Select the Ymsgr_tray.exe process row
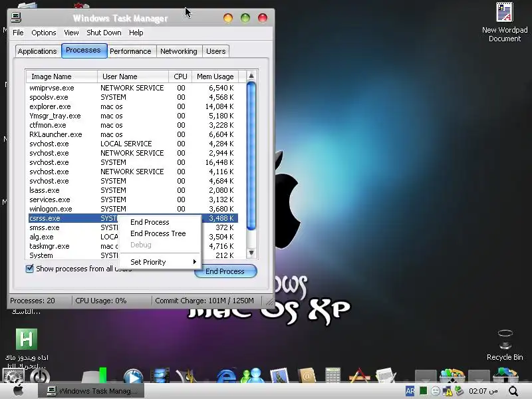 point(133,116)
